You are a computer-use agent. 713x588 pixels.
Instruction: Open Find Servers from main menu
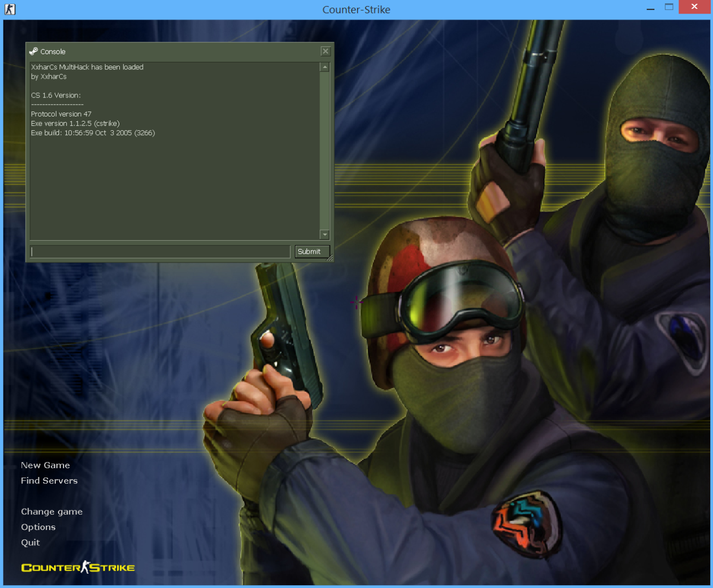pyautogui.click(x=49, y=481)
